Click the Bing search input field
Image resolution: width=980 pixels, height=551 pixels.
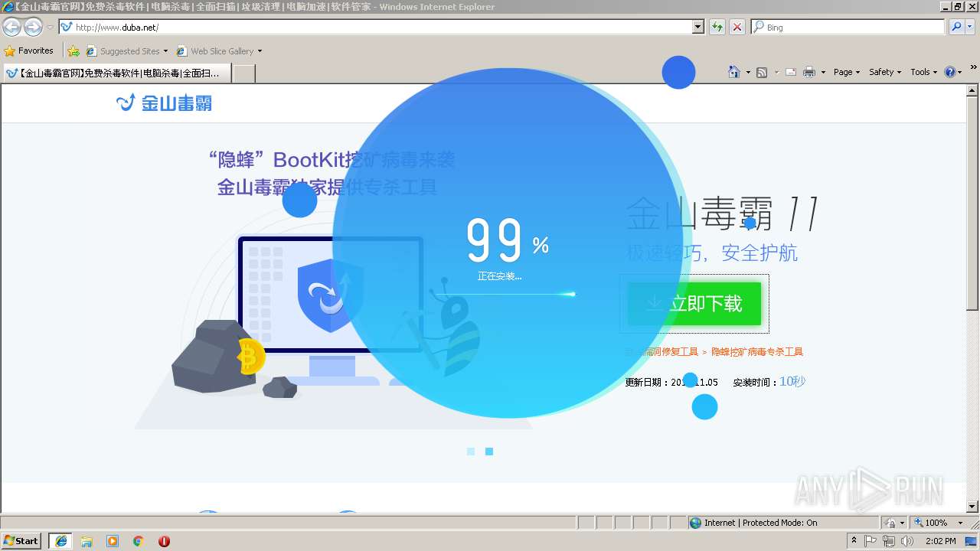[x=848, y=27]
